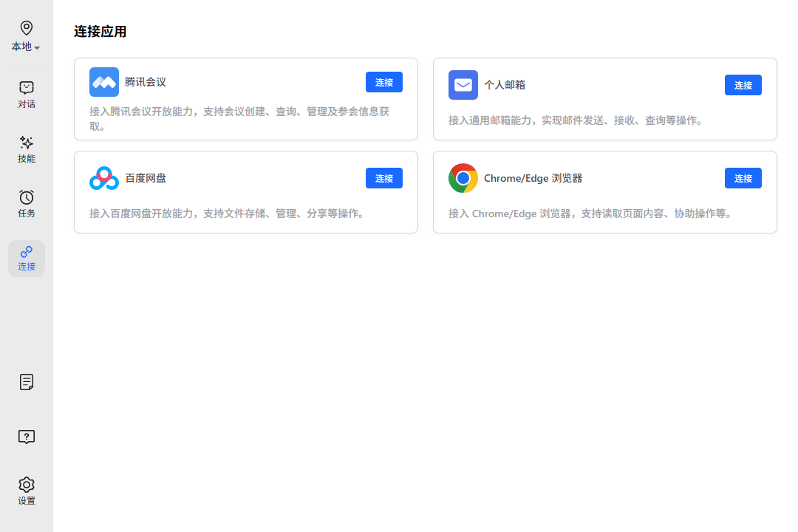Click the 腾讯会议 app logo

[x=104, y=82]
